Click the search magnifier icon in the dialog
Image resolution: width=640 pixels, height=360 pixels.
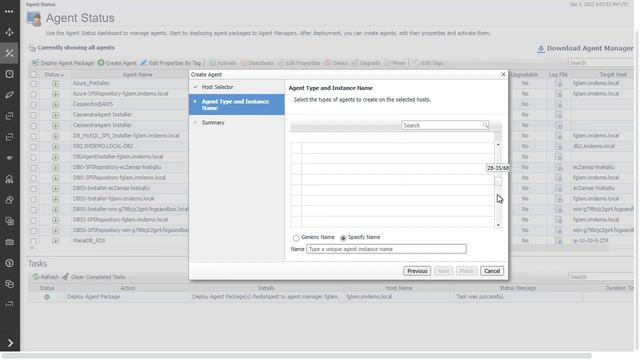[x=485, y=125]
